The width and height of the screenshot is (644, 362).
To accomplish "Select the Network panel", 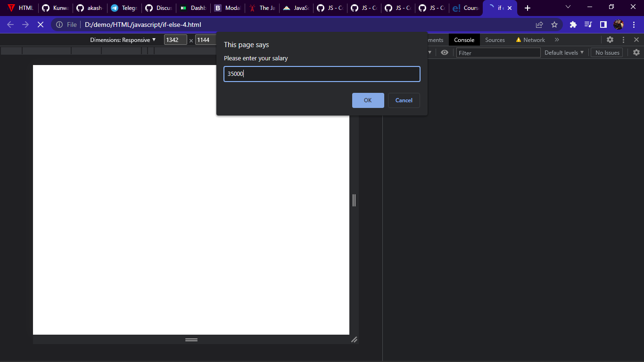I will tap(534, 40).
